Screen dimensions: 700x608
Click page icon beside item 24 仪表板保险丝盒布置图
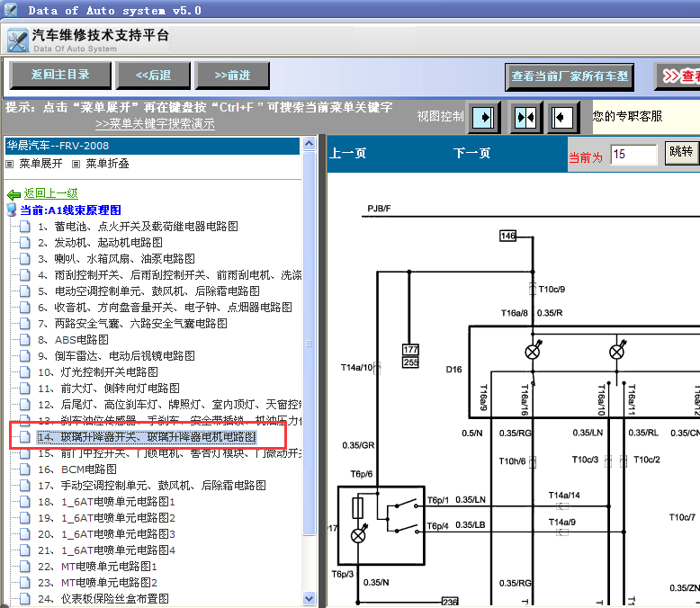pos(25,599)
